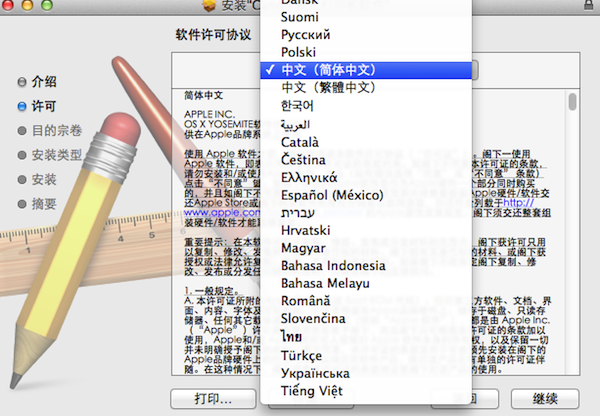Select 한국어 from the language list
The width and height of the screenshot is (600, 416).
coord(365,105)
